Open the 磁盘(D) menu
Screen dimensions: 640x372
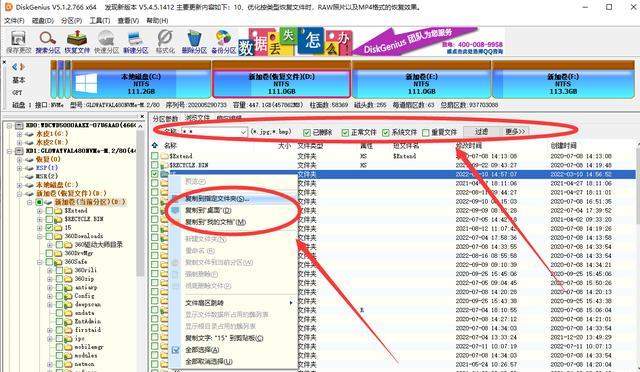43,20
